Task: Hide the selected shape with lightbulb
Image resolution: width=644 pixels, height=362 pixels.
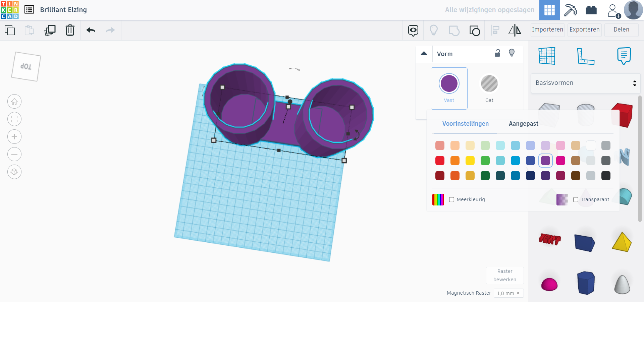Action: coord(512,53)
